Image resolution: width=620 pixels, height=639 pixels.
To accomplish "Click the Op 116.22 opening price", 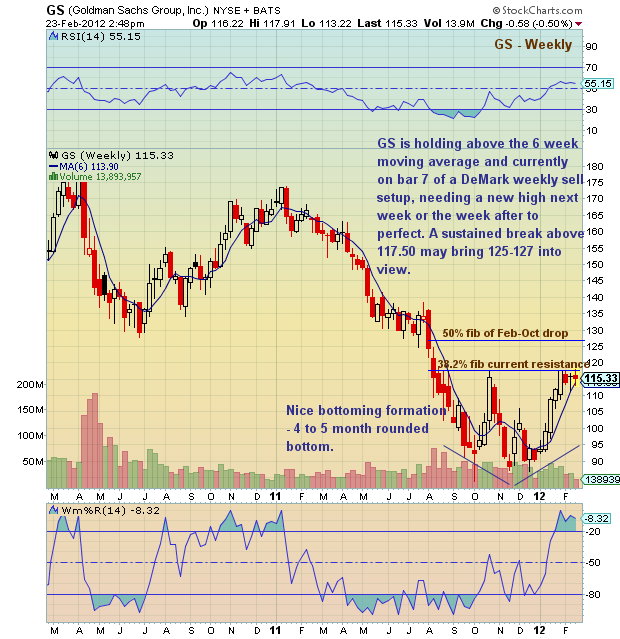I will [x=218, y=23].
